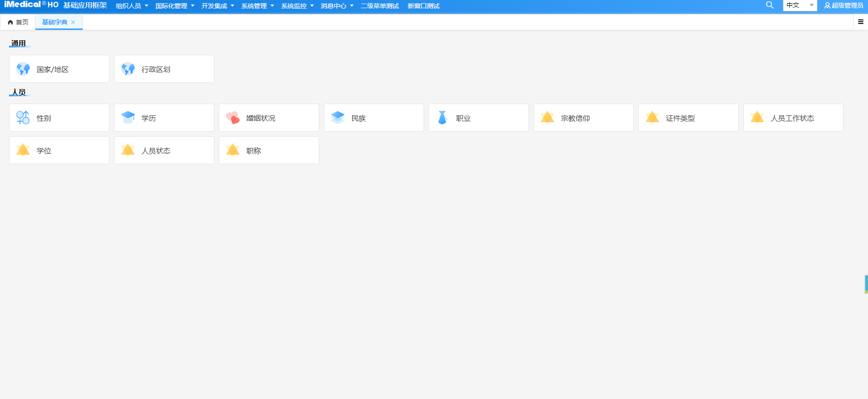Click the star icon for 宗教信仰
Screen dimensions: 868x399
[x=547, y=118]
